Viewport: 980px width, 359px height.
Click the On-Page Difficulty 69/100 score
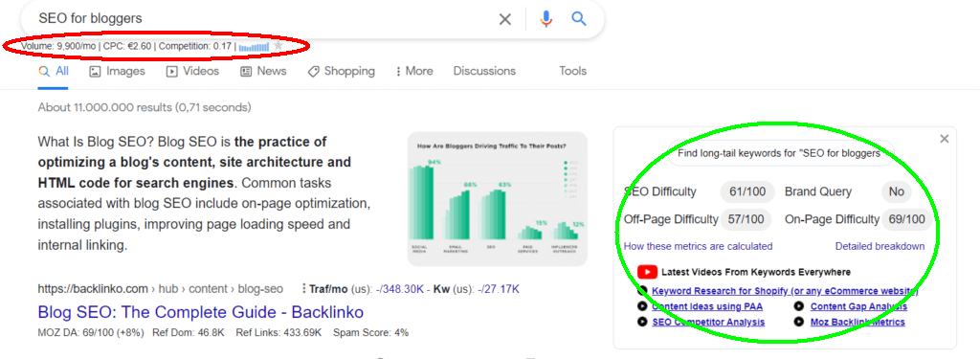pyautogui.click(x=907, y=219)
